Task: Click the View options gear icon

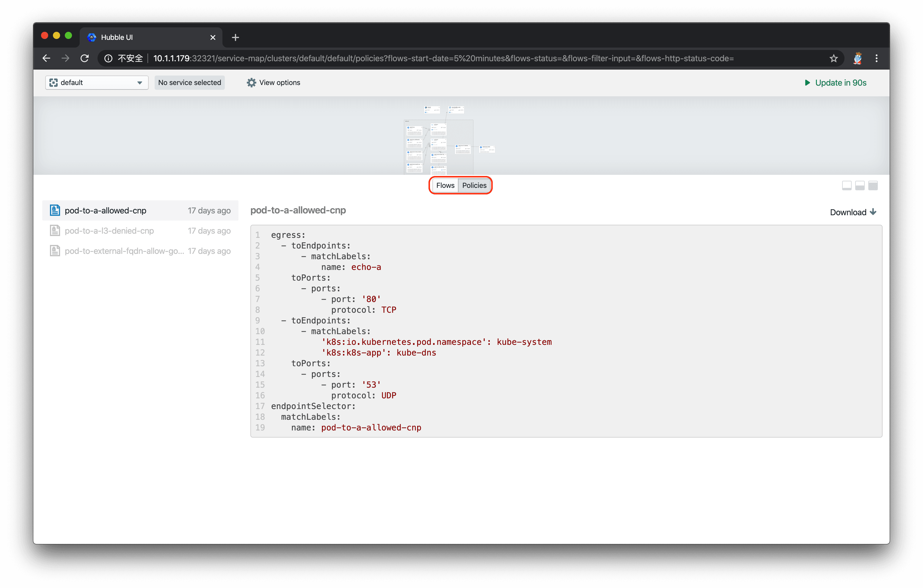Action: point(251,82)
